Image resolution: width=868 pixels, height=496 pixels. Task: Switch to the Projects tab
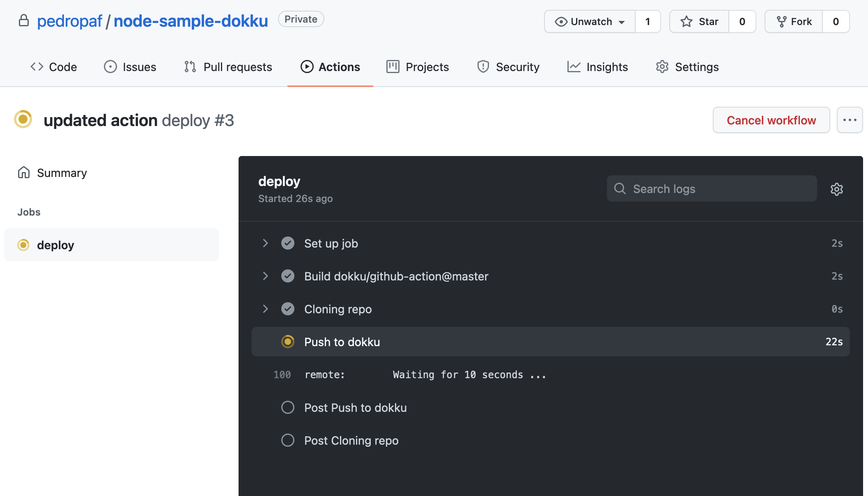pos(417,67)
